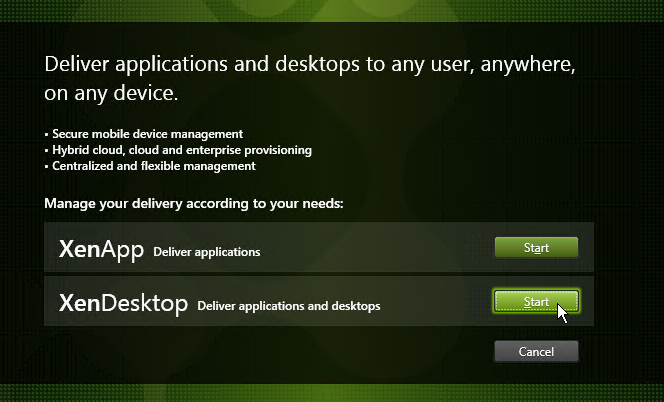Click 'Hybrid cloud, cloud and enterprise provisioning' bullet
The height and width of the screenshot is (402, 664).
pos(178,150)
